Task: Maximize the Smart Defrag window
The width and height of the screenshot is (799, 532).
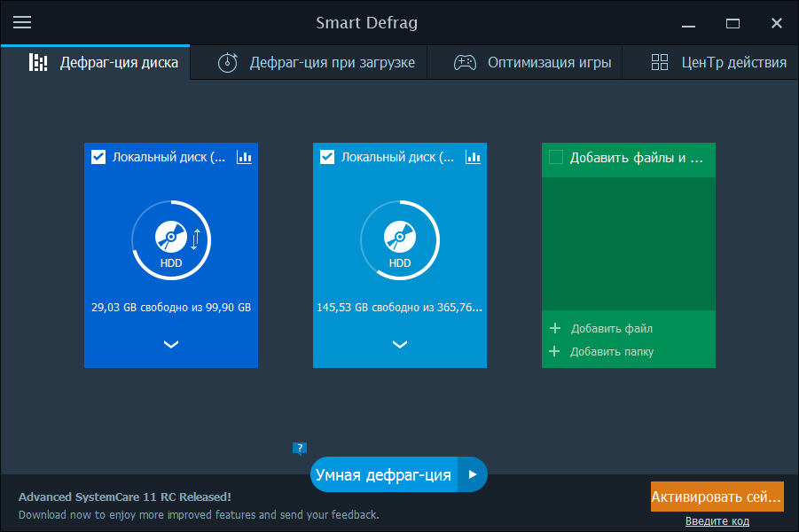Action: tap(732, 23)
